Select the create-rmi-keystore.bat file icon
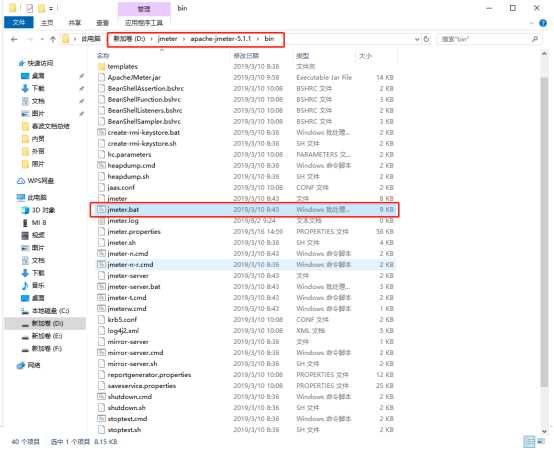Viewport: 554px width, 452px height. (x=101, y=133)
